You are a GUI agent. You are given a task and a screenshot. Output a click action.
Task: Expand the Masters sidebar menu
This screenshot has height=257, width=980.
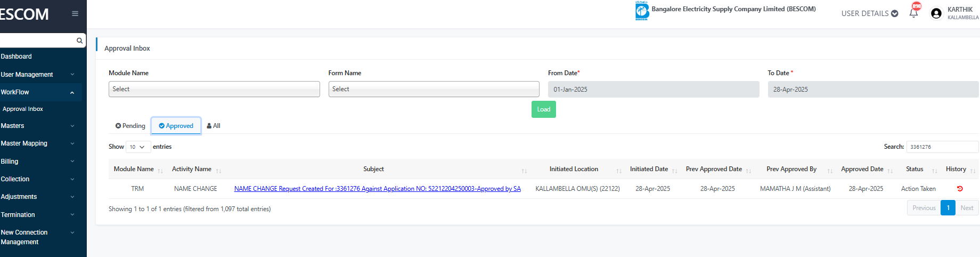41,126
